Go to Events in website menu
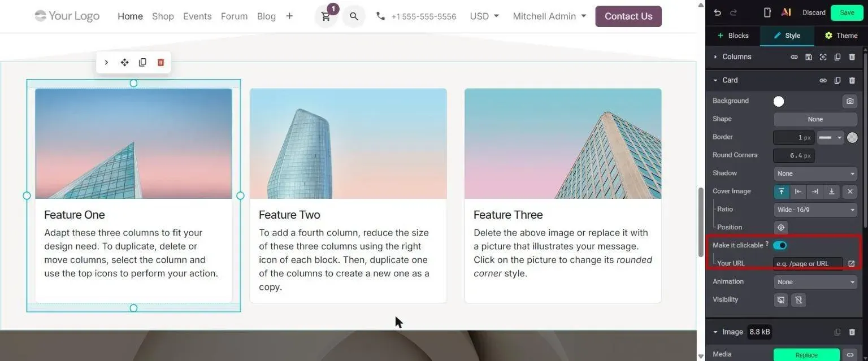Viewport: 868px width, 361px height. [197, 16]
